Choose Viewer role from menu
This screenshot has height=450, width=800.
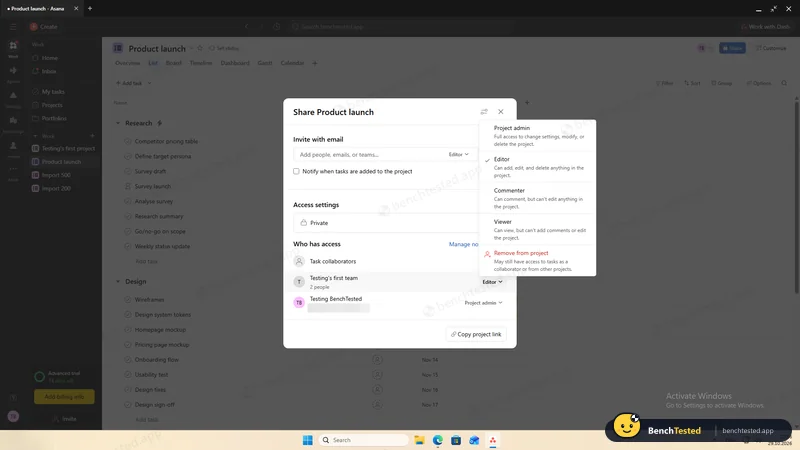point(538,229)
